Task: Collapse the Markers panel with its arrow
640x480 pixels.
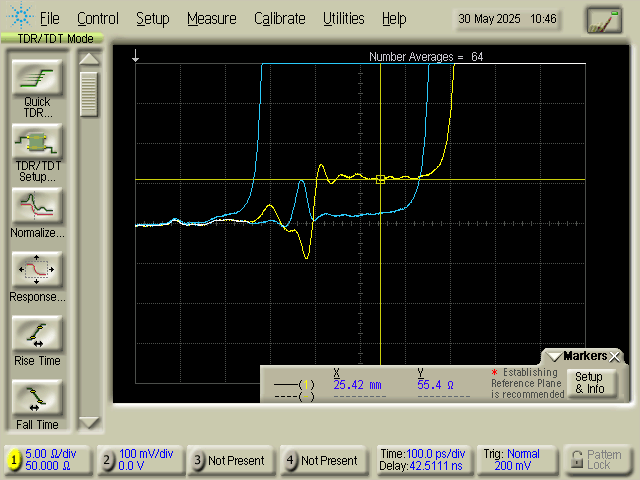Action: point(554,357)
